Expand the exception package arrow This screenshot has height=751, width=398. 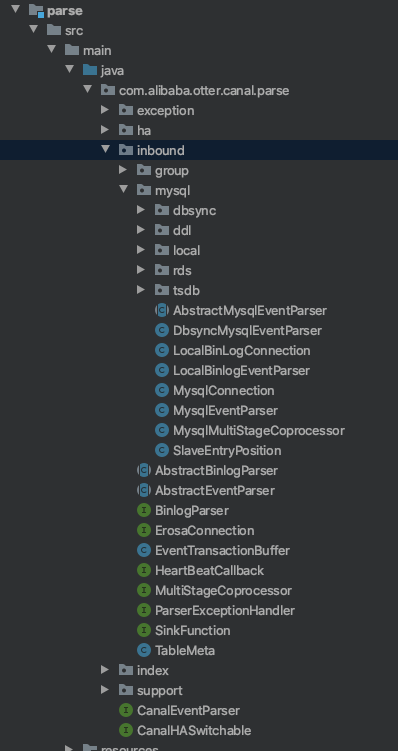pyautogui.click(x=105, y=110)
